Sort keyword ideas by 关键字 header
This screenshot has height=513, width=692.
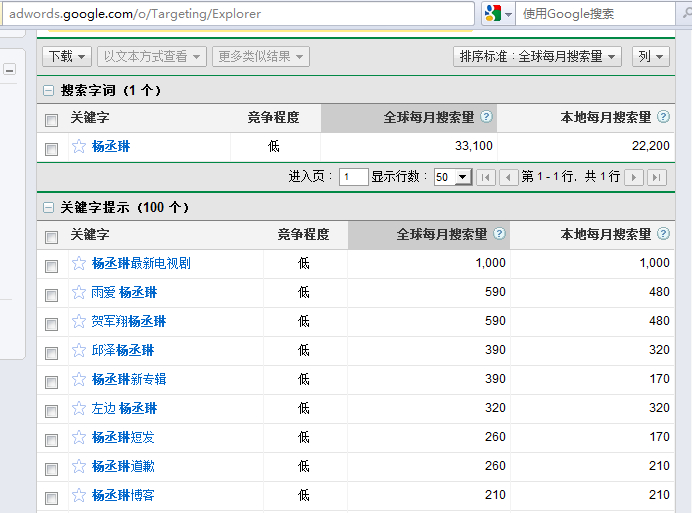[90, 234]
